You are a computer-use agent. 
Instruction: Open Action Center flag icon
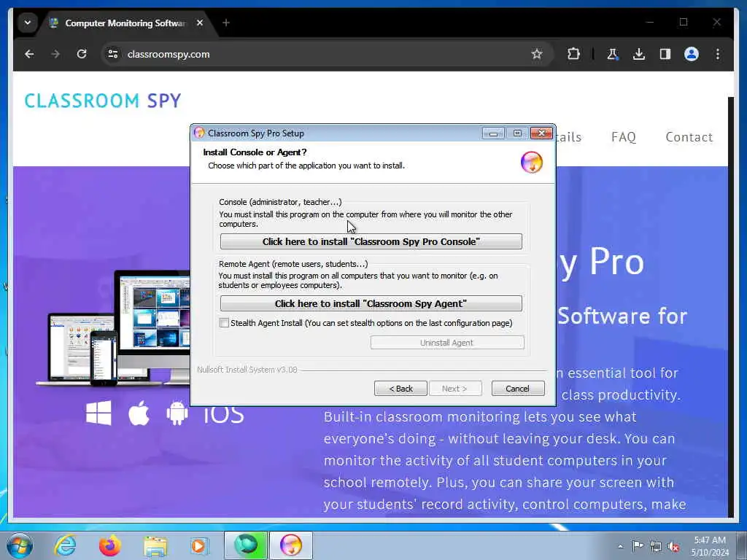(x=638, y=546)
